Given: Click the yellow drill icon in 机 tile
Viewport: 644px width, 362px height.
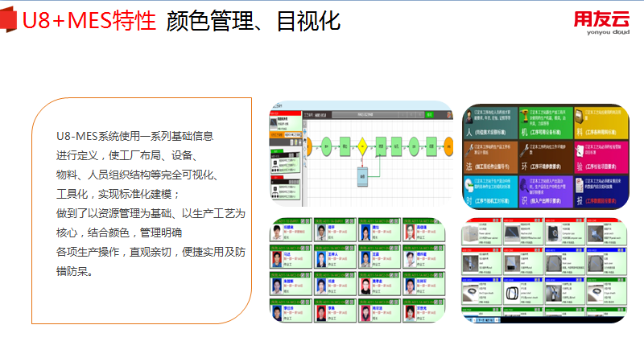Looking at the screenshot, I should [524, 116].
